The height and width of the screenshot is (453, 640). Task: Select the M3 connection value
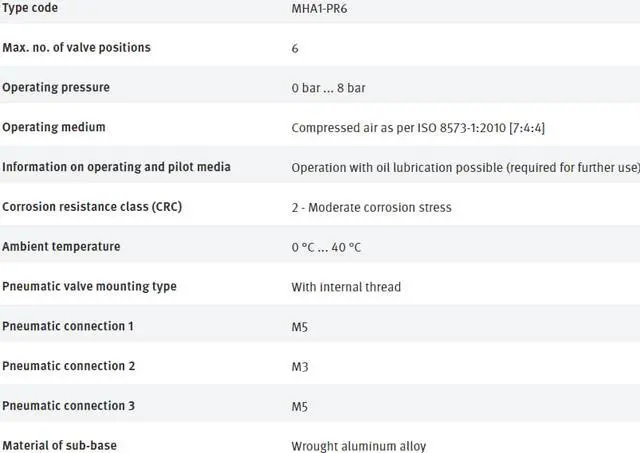(300, 366)
